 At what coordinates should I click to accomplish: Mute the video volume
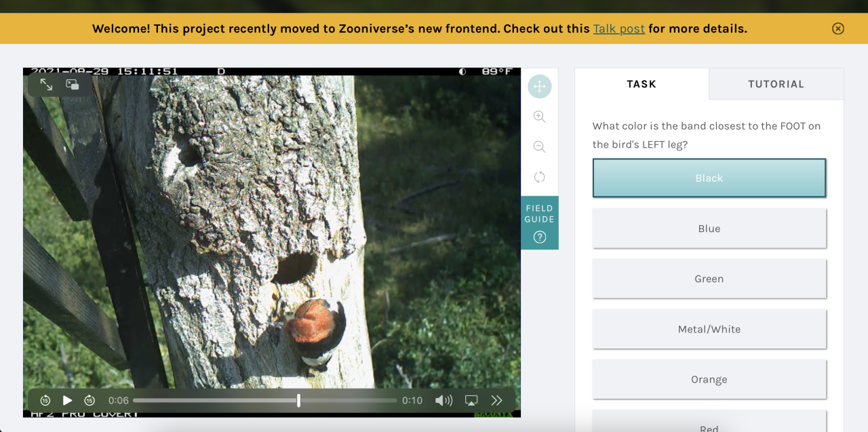click(x=443, y=400)
